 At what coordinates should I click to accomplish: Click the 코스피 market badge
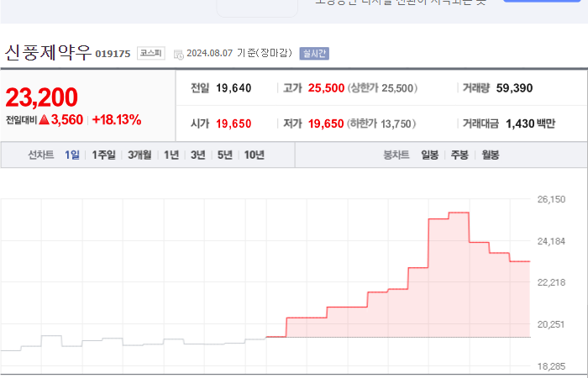click(x=151, y=53)
